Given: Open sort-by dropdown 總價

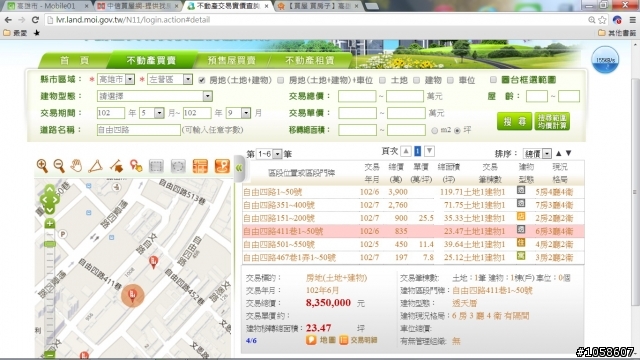Looking at the screenshot, I should coord(537,153).
